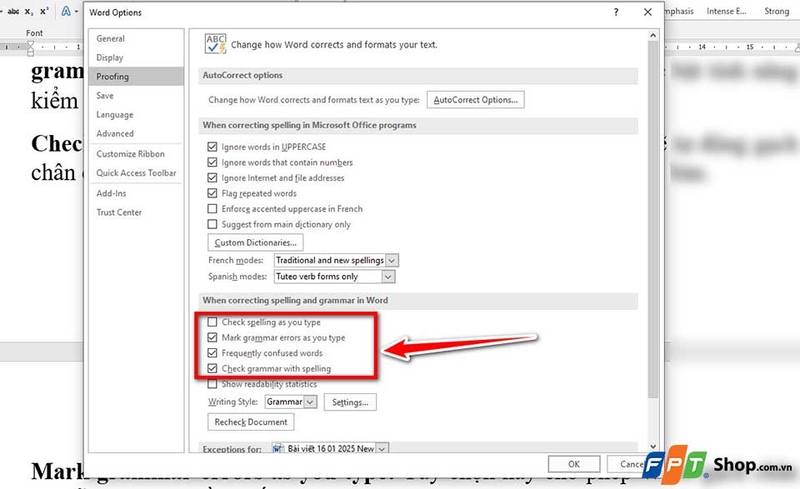Click the indent marker on Word ruler
This screenshot has width=800, height=489.
coord(31,49)
